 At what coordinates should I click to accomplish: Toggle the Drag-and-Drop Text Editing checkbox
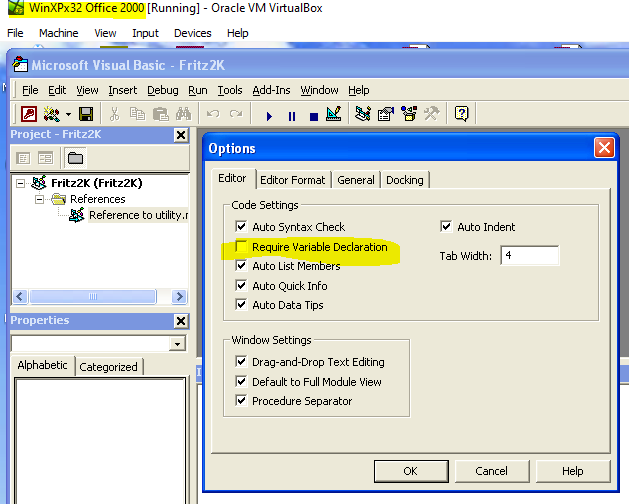tap(241, 362)
